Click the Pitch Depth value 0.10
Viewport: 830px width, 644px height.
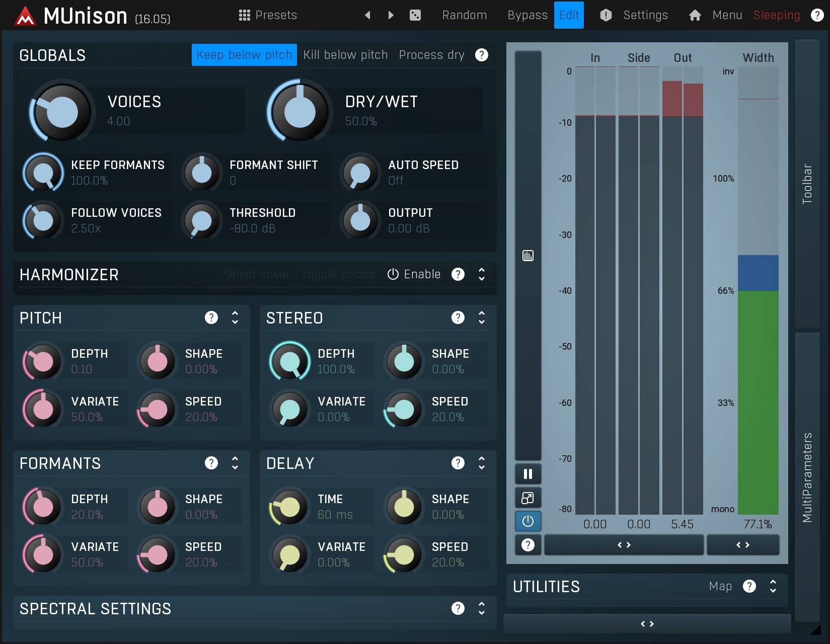click(82, 369)
